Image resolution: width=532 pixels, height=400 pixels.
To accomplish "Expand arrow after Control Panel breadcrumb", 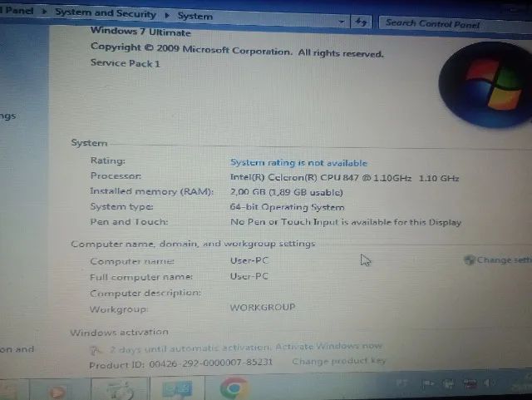I will point(44,11).
